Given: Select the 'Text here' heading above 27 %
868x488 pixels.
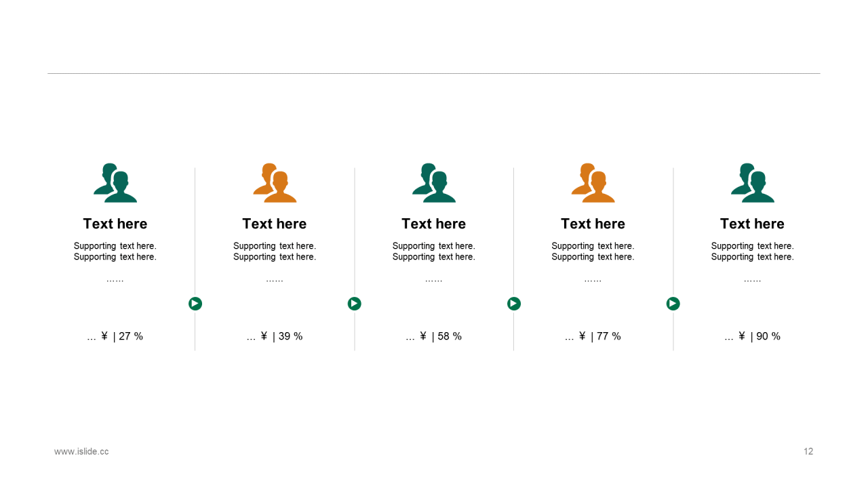Looking at the screenshot, I should 115,224.
